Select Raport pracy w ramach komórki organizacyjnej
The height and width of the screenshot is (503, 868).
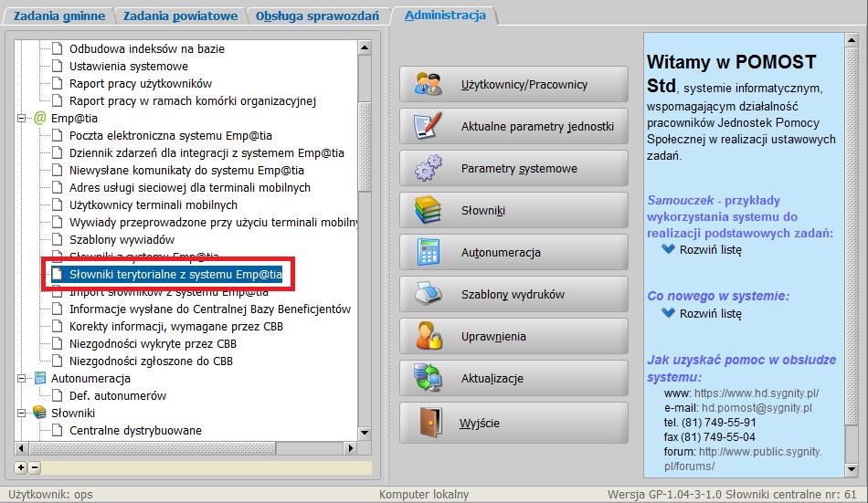[x=193, y=100]
